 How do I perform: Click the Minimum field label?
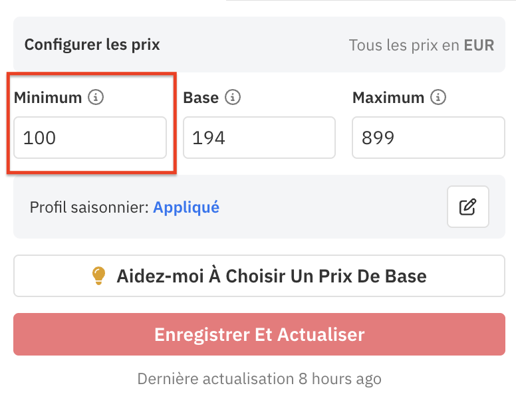point(48,98)
